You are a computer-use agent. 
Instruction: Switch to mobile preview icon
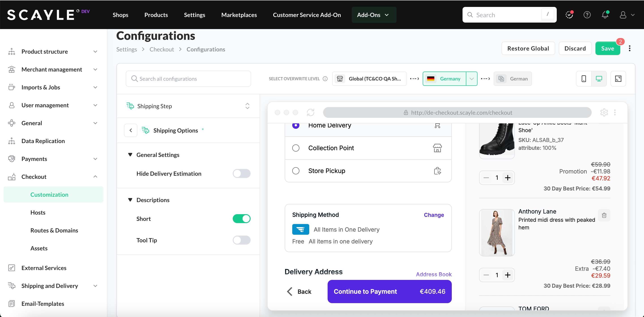click(x=584, y=79)
